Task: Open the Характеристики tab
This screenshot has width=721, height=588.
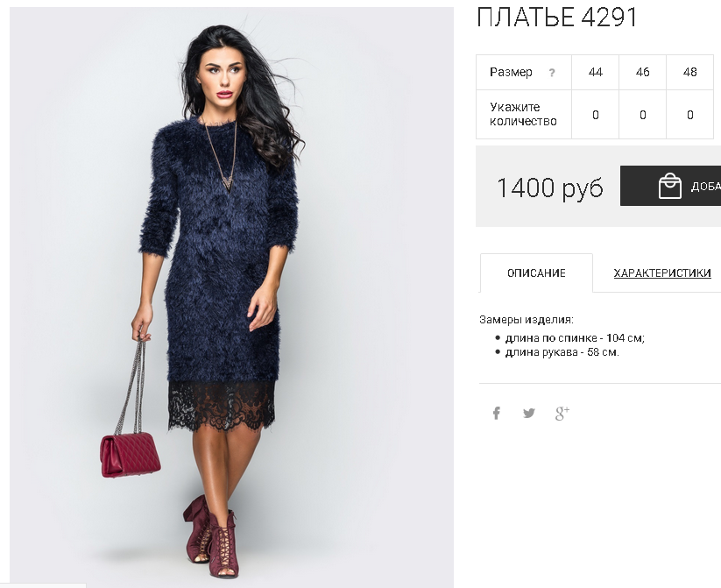Action: [662, 273]
